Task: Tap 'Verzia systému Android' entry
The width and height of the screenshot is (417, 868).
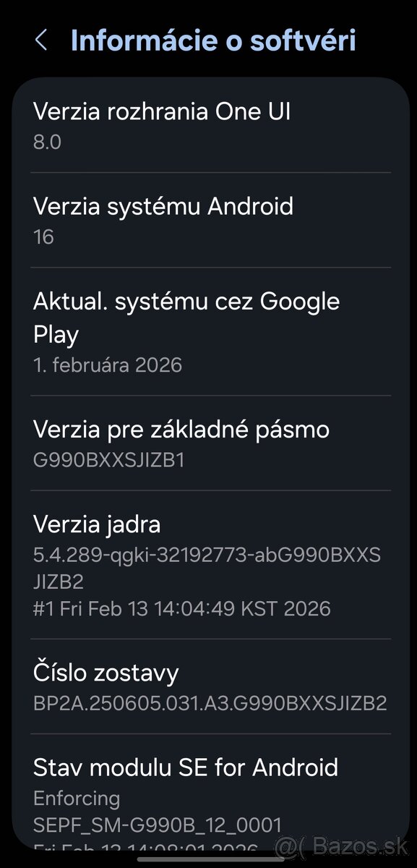Action: click(x=164, y=206)
